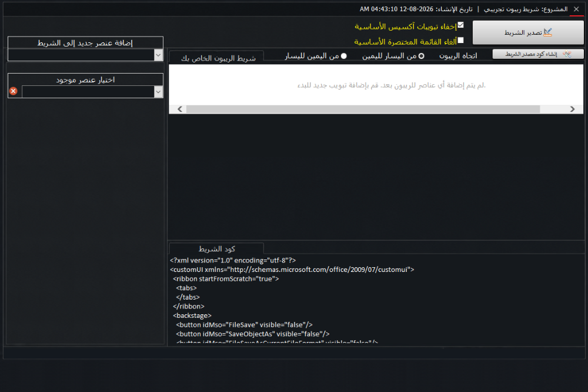Click the إضافة عنصر جديد إلى الشريط header

[85, 43]
